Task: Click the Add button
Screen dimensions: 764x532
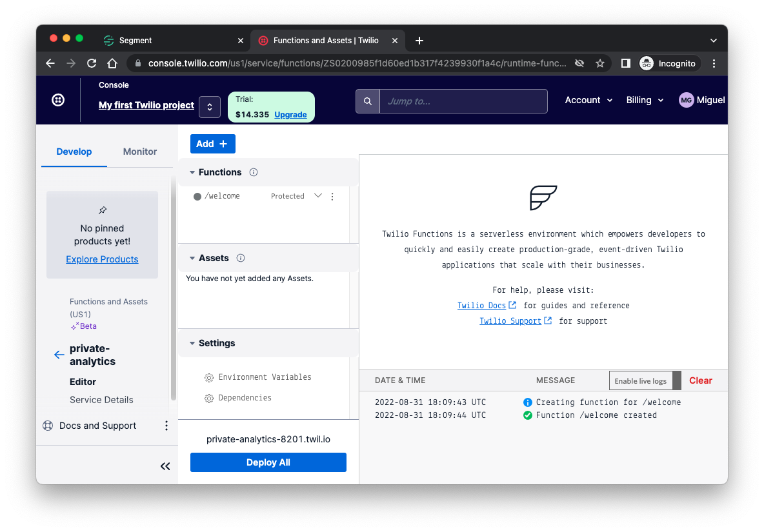Action: pyautogui.click(x=212, y=144)
